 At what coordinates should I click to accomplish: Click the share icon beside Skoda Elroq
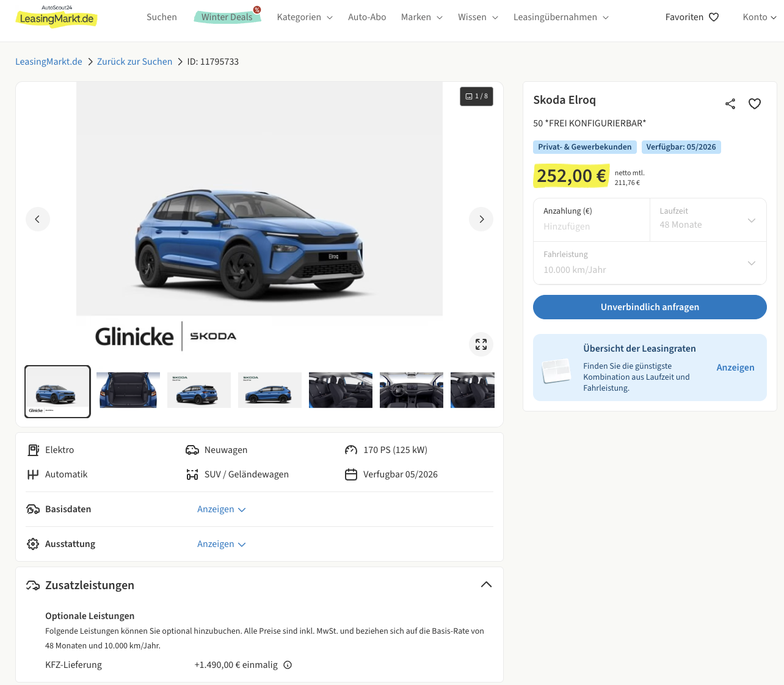[x=730, y=104]
